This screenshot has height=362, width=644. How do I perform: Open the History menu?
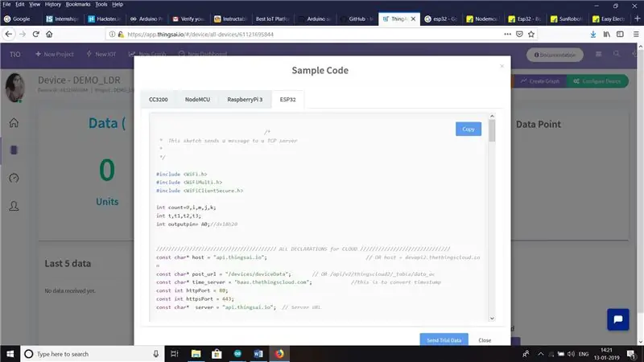click(52, 4)
